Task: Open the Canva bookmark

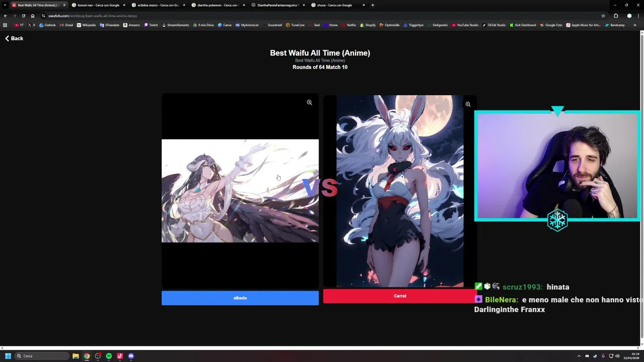Action: (x=225, y=25)
